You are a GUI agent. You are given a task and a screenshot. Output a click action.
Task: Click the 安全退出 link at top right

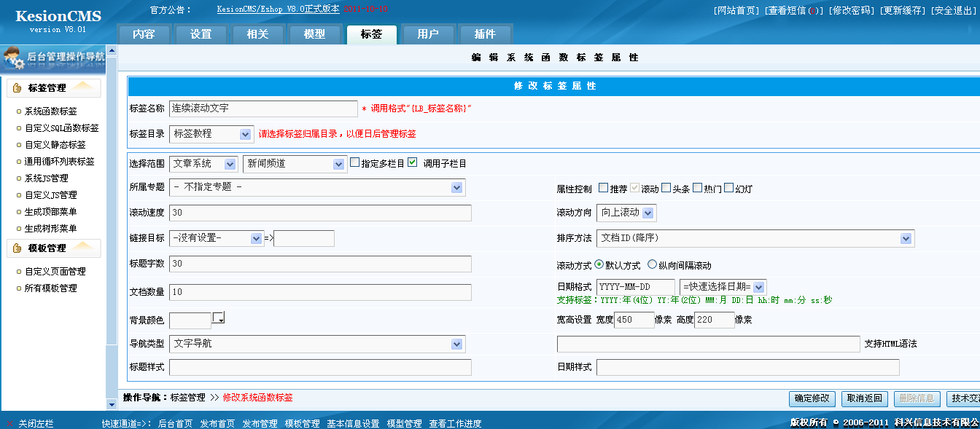953,10
